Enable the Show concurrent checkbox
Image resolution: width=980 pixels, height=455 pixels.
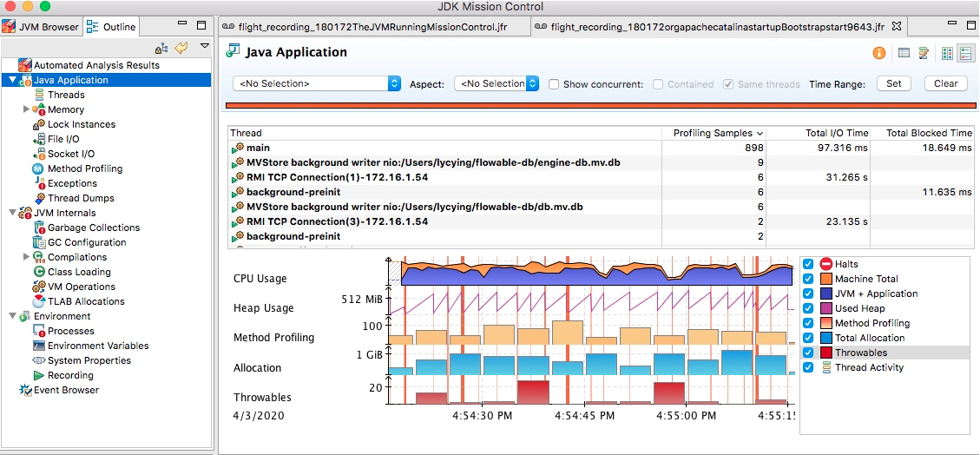click(x=554, y=83)
